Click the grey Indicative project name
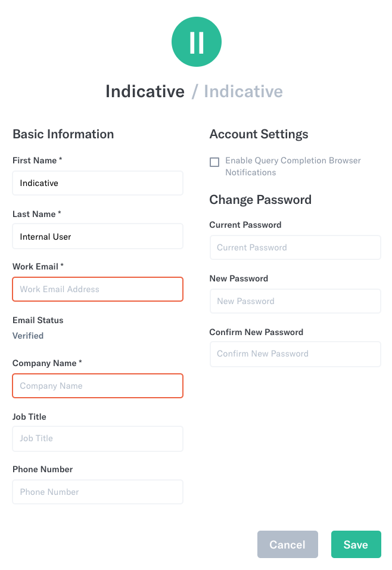The image size is (392, 570). coord(243,91)
